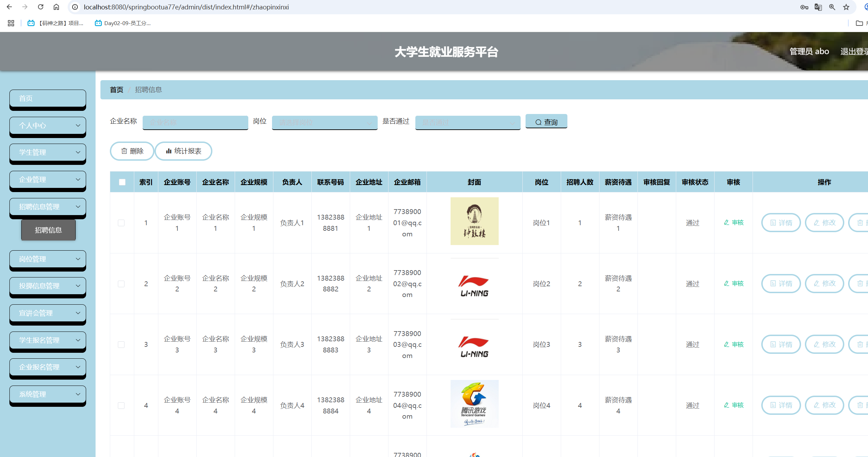The width and height of the screenshot is (868, 457).
Task: Open the 岗位 select dropdown
Action: click(x=325, y=122)
